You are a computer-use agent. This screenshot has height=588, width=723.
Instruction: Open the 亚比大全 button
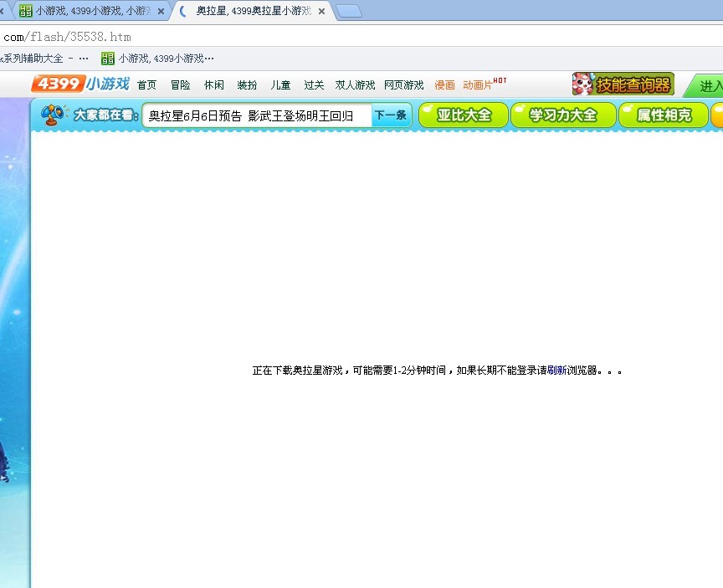464,115
